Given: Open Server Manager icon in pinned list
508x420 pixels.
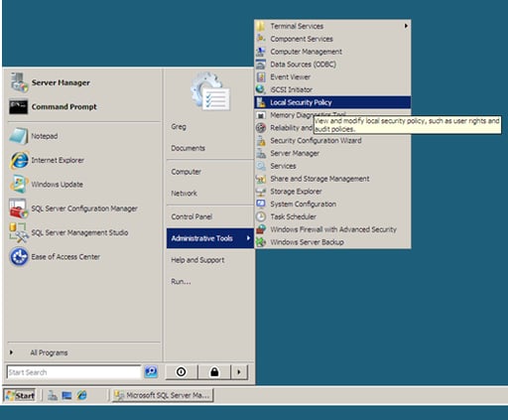Looking at the screenshot, I should click(x=19, y=82).
